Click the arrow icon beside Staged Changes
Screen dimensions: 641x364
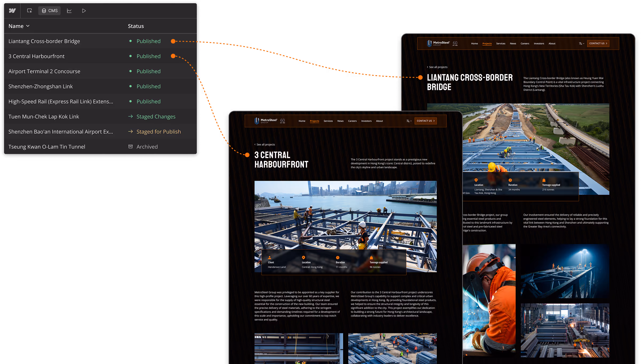(x=131, y=116)
